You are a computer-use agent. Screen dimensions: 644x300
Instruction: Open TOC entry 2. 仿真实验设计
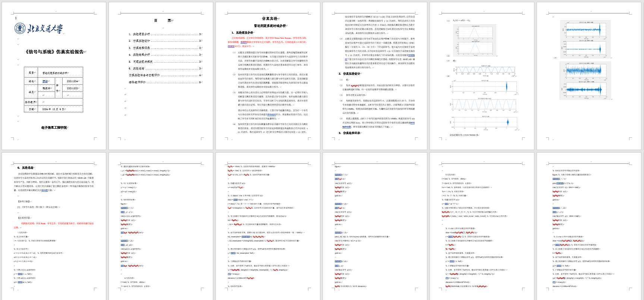click(139, 41)
